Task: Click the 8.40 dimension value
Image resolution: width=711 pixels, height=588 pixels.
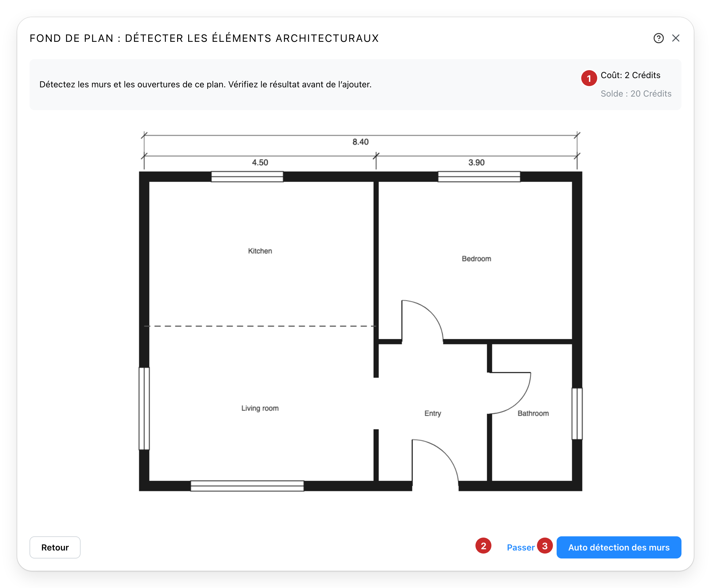Action: coord(360,142)
